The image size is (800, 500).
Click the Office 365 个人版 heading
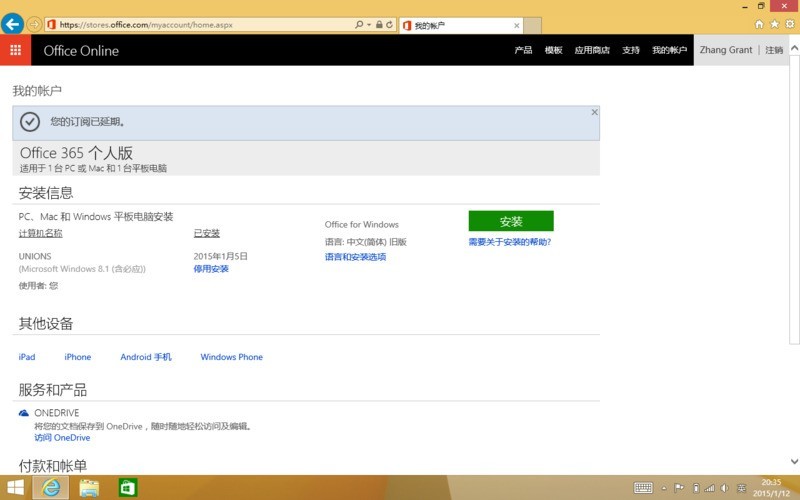coord(77,153)
